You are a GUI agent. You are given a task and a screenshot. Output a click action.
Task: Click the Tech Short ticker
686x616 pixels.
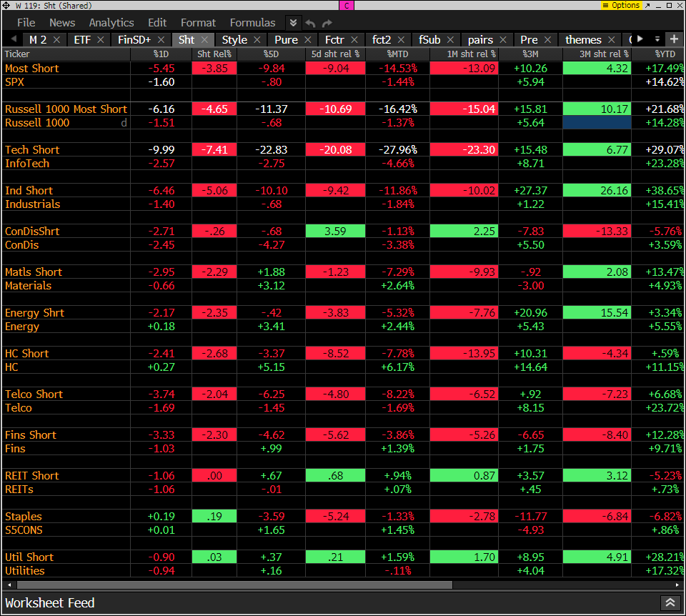pyautogui.click(x=32, y=150)
